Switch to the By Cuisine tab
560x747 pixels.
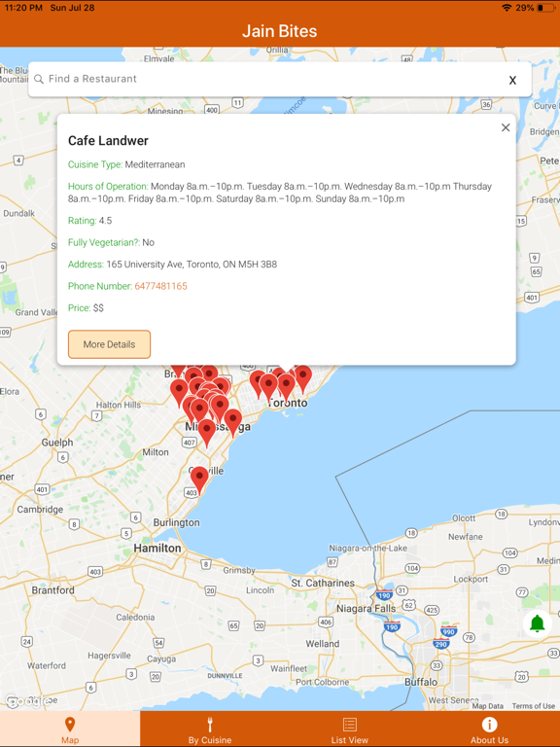pos(210,729)
